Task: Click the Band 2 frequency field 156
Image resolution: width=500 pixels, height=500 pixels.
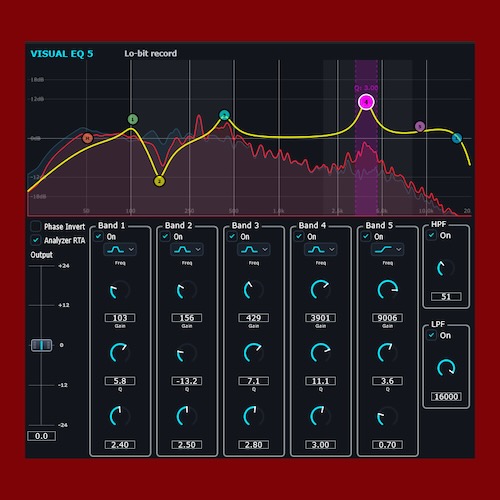Action: [187, 318]
